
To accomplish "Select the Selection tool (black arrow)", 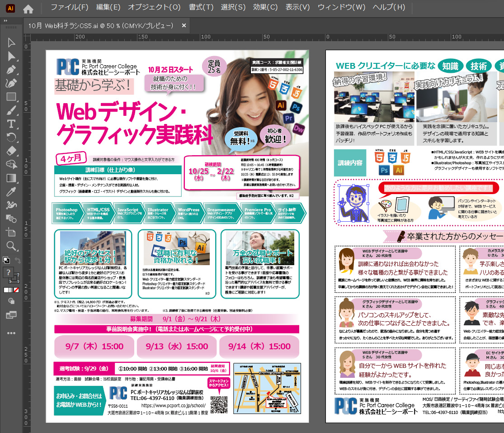I will point(11,43).
